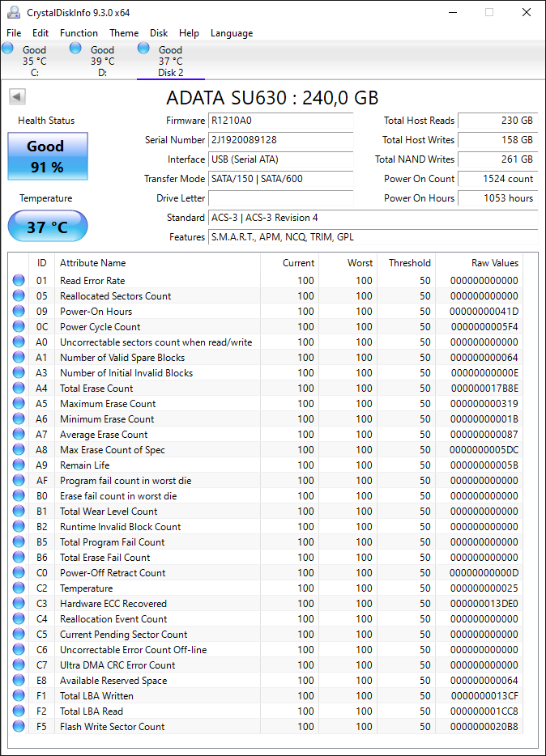Click status orb of Reallocated Sectors Count row
The width and height of the screenshot is (546, 756).
click(19, 295)
